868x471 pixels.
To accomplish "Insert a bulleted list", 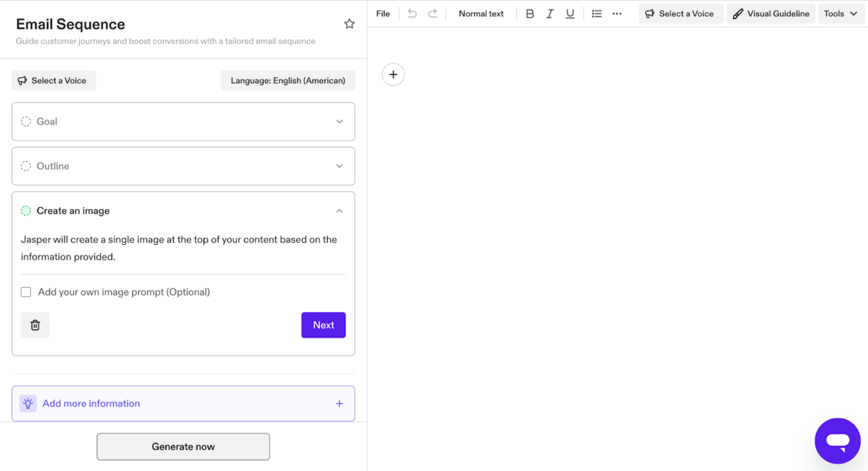I will 596,14.
